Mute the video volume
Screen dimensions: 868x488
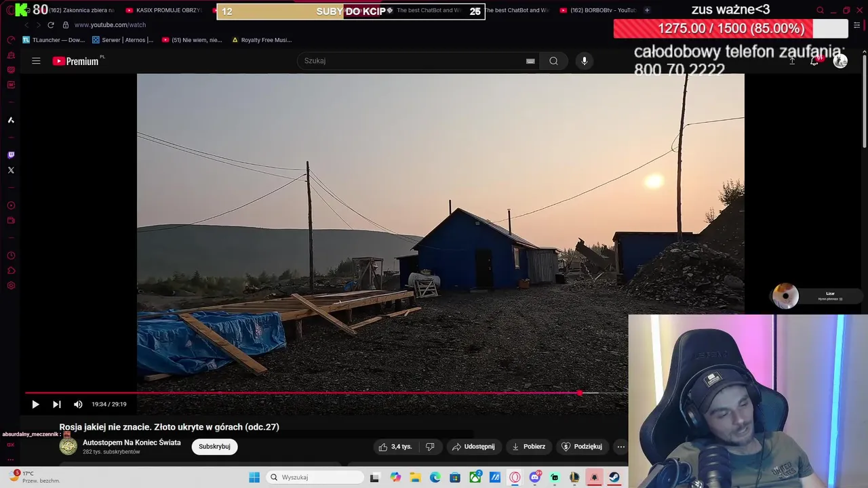coord(78,405)
